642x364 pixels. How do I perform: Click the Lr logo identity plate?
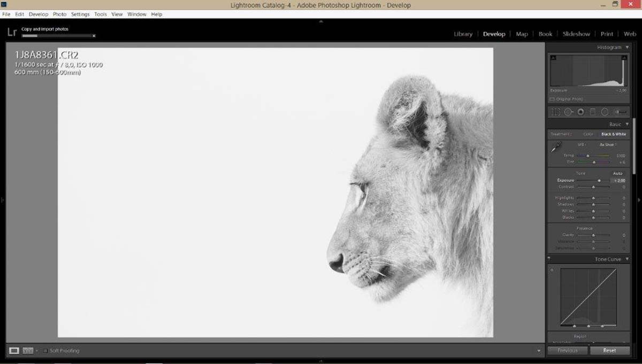(x=12, y=33)
